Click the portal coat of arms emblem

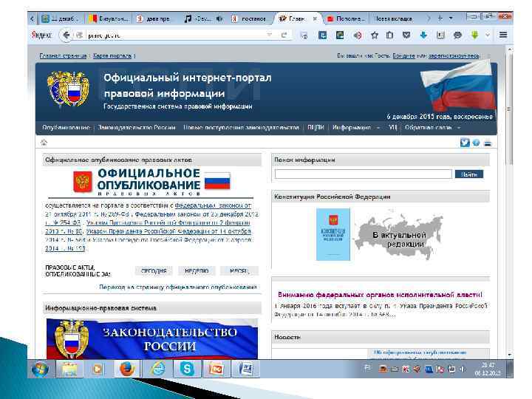pyautogui.click(x=69, y=89)
